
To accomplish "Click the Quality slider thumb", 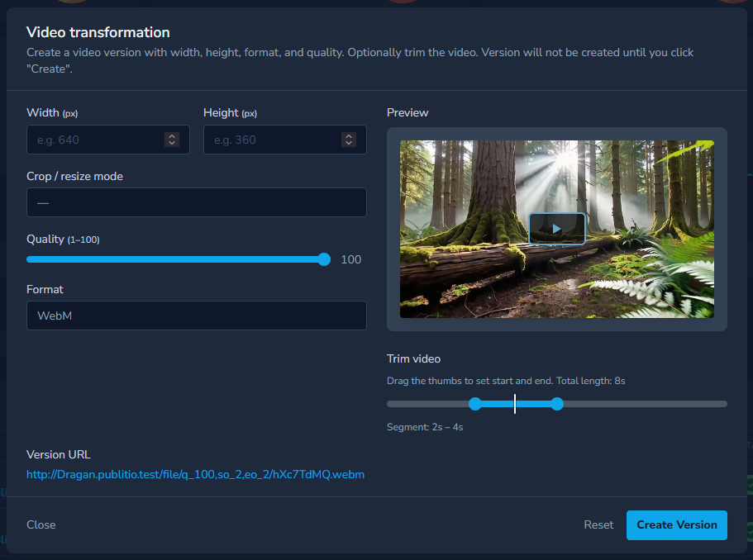I will (324, 259).
